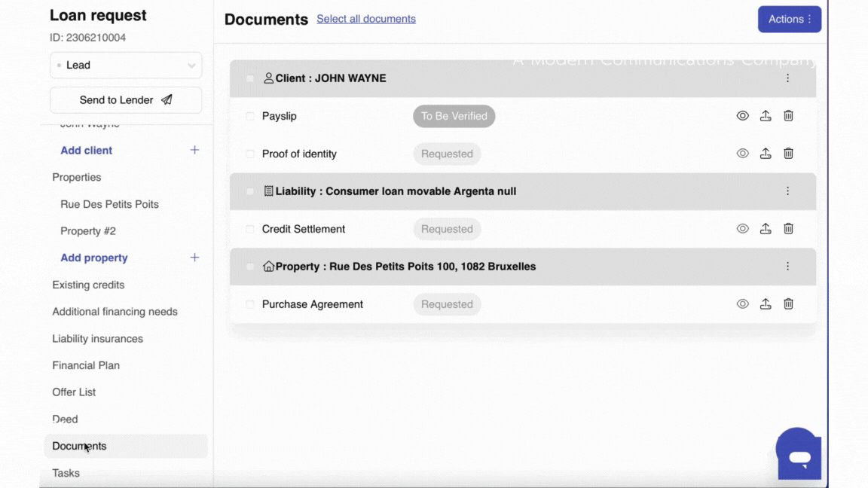Image resolution: width=868 pixels, height=488 pixels.
Task: Click Requested badge for Credit Settlement
Action: pos(447,229)
